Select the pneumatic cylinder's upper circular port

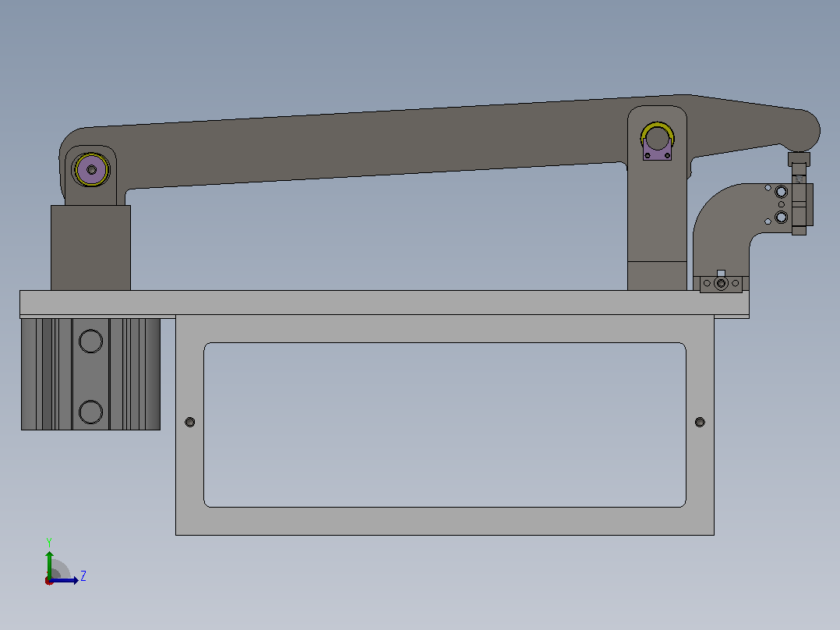point(90,341)
